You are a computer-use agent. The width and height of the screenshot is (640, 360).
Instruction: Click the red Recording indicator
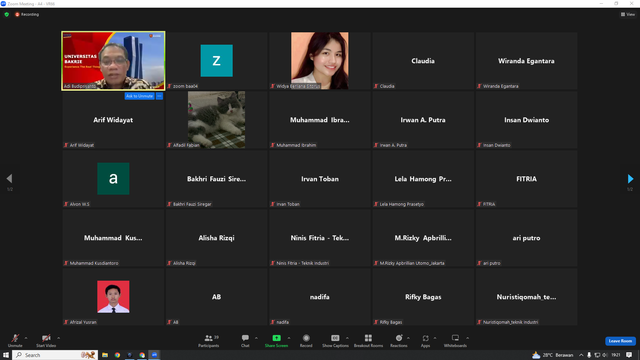click(27, 14)
